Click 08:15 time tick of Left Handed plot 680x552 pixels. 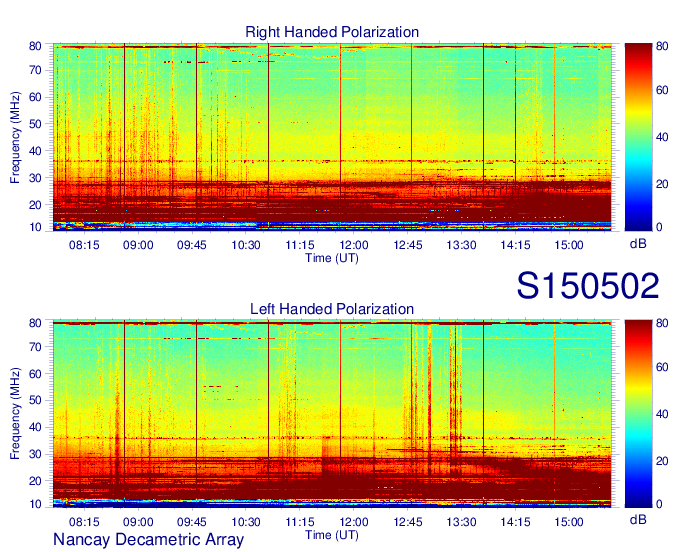[84, 522]
